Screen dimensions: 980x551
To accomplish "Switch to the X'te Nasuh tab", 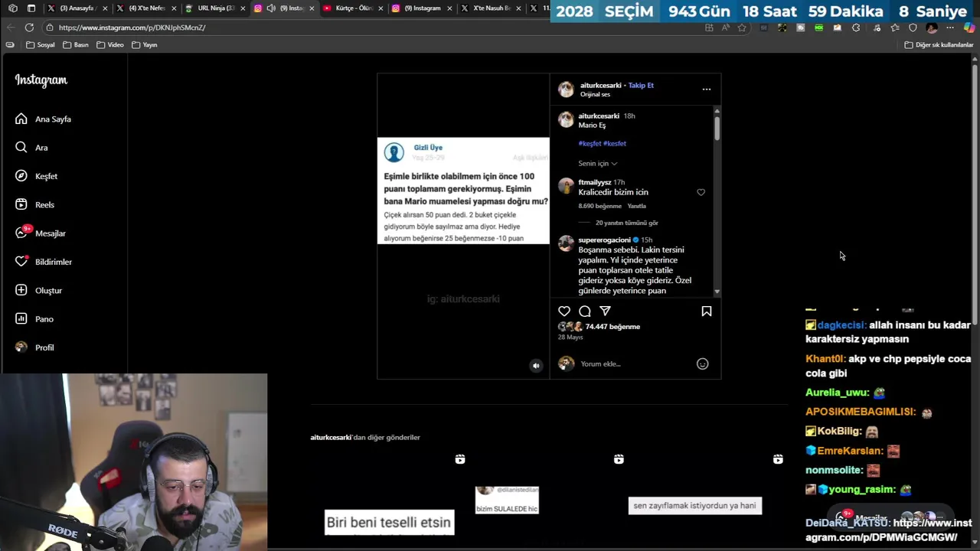I will pyautogui.click(x=491, y=8).
